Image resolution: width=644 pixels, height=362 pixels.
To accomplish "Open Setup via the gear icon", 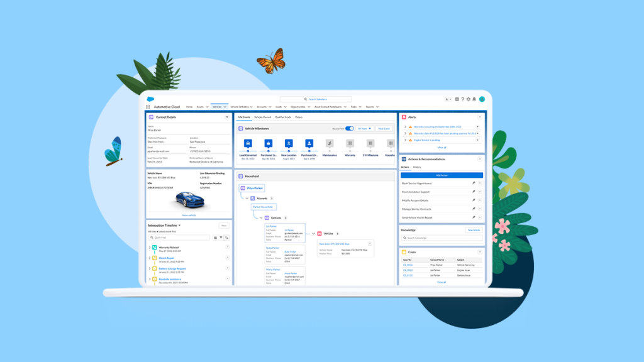I will [x=469, y=99].
